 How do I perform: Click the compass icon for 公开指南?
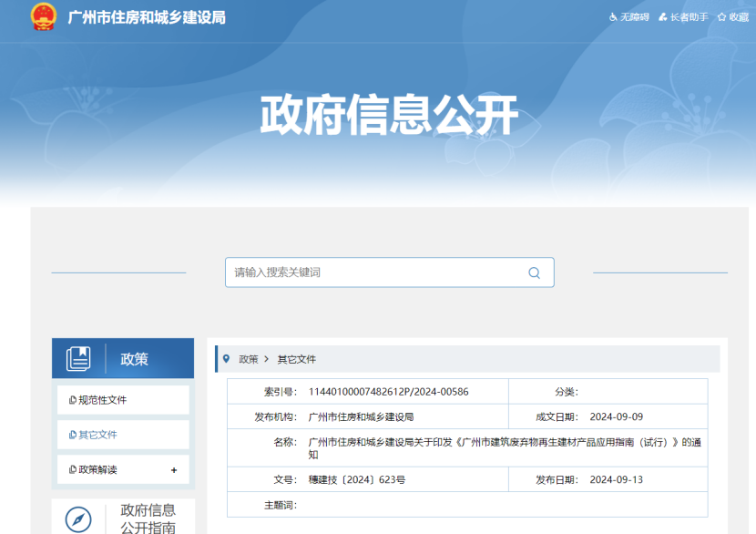coord(78,519)
